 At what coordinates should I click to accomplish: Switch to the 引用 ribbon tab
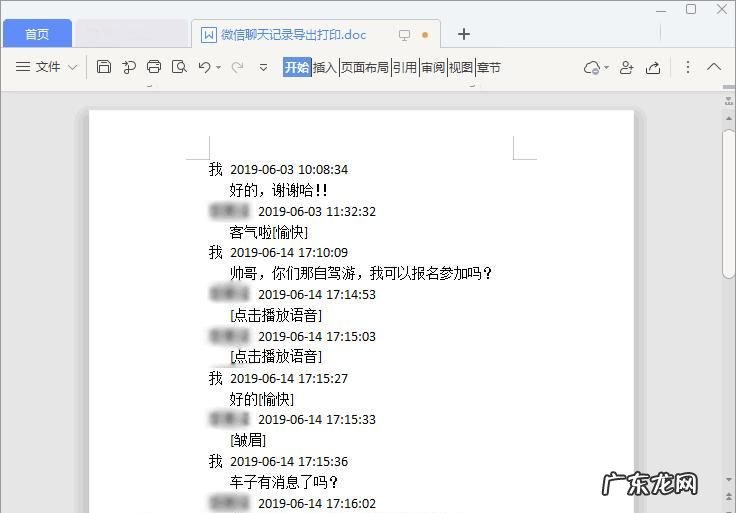click(405, 68)
